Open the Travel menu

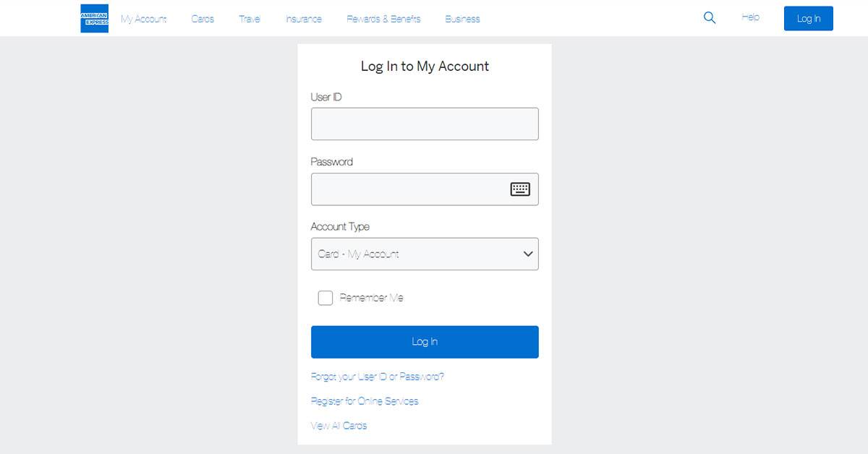click(250, 19)
